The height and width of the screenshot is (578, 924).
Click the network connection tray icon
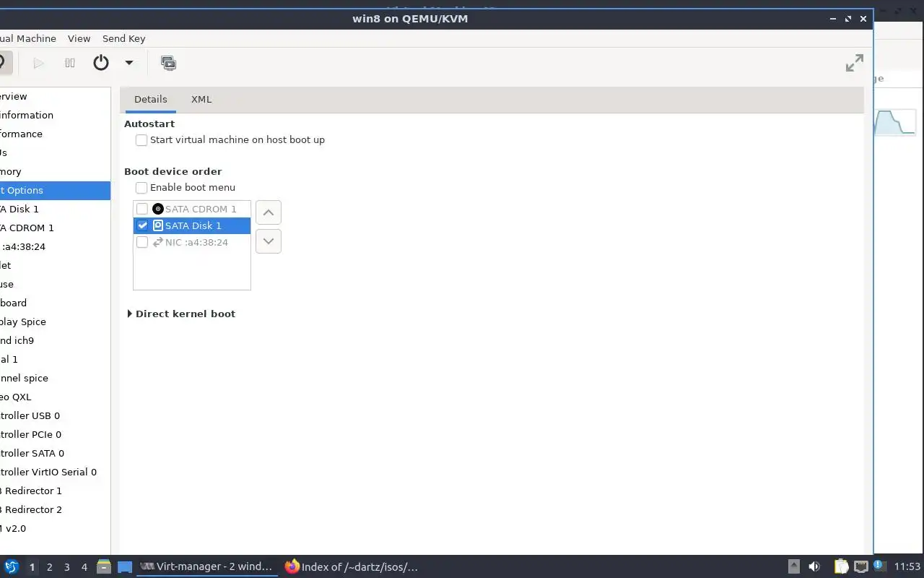point(861,566)
